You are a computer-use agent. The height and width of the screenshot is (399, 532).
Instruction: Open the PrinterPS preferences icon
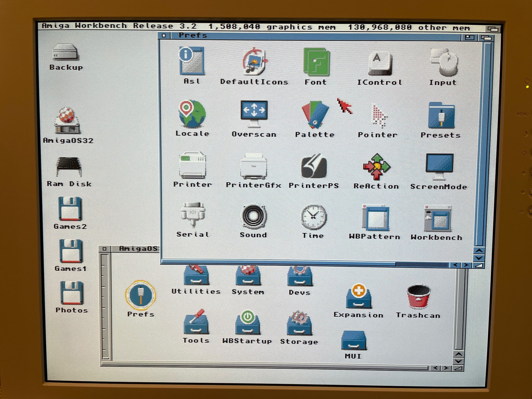tap(314, 166)
